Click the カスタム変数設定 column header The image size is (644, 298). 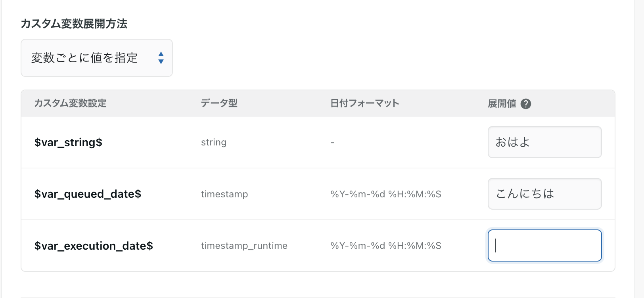tap(70, 103)
